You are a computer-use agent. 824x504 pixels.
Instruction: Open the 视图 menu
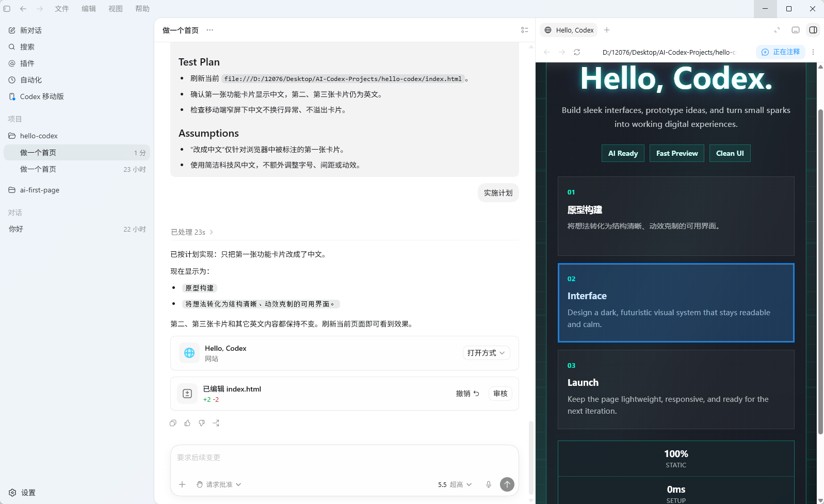(116, 9)
